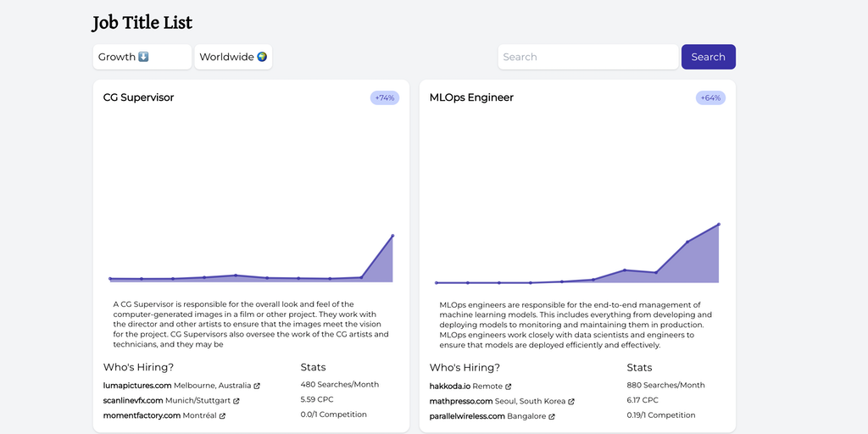868x434 pixels.
Task: Open the momentfactory.com link
Action: (142, 416)
